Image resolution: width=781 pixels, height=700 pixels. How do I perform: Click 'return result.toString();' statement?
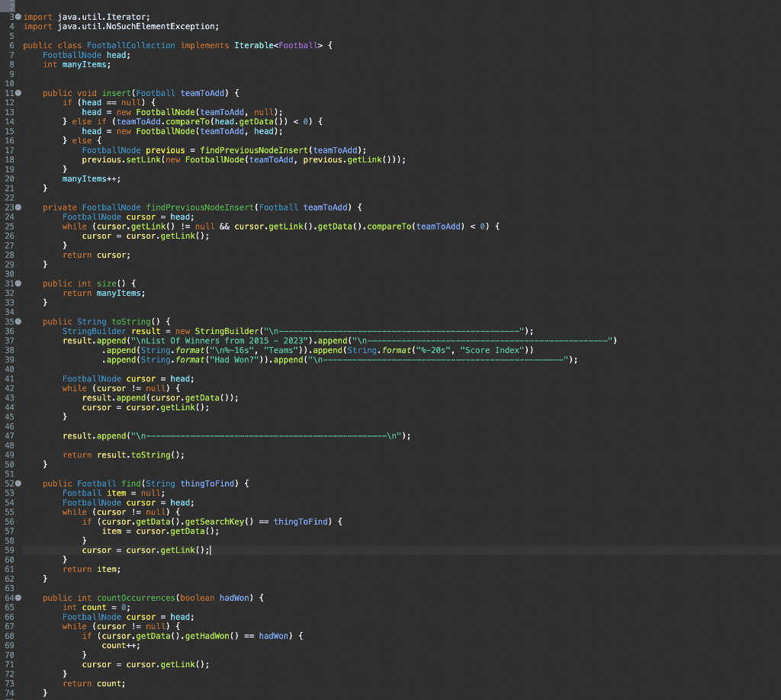[124, 455]
